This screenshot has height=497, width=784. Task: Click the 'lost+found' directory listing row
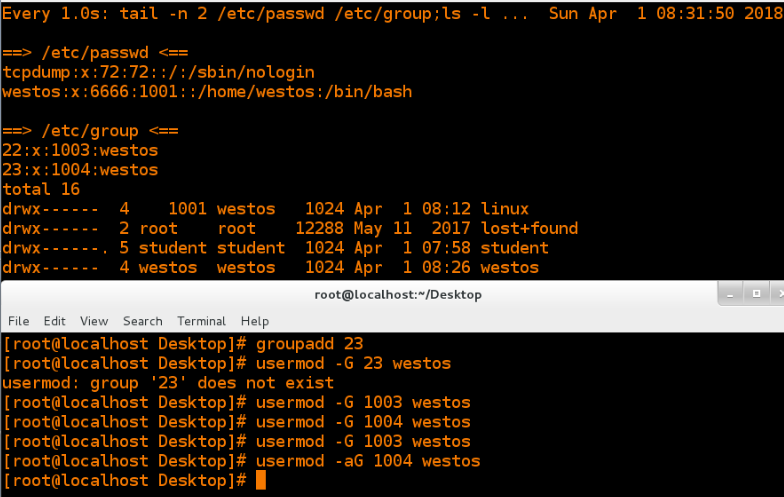pos(290,228)
